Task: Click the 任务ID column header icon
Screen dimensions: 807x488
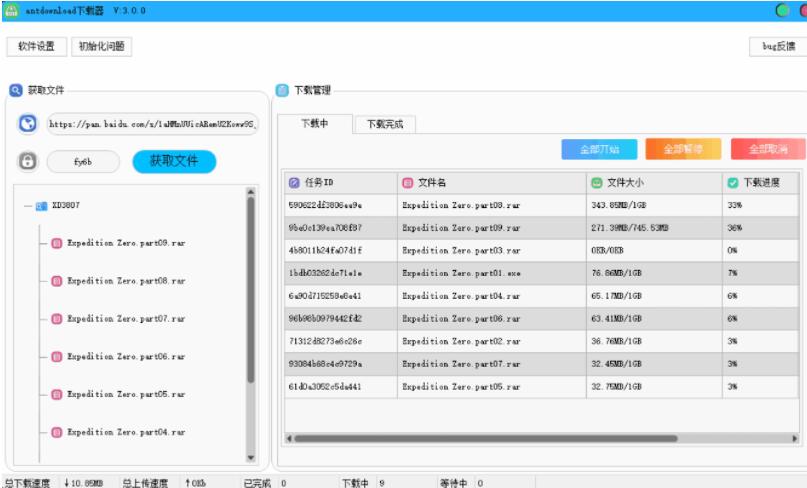Action: click(294, 183)
